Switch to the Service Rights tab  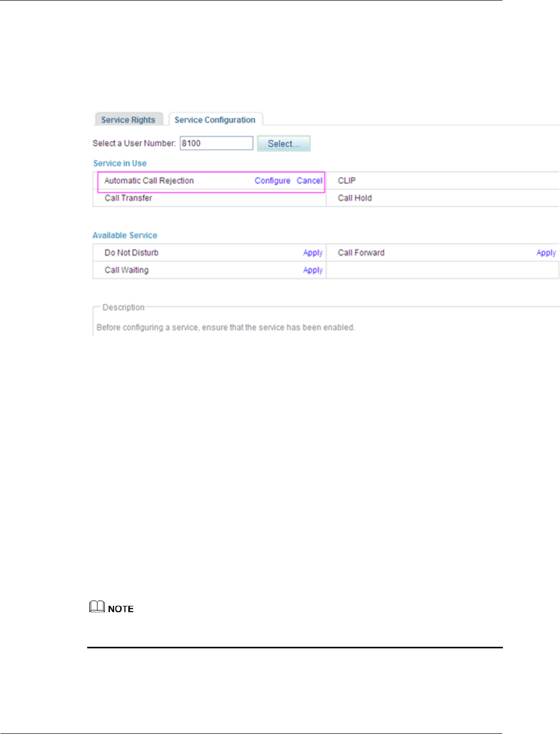click(x=129, y=119)
